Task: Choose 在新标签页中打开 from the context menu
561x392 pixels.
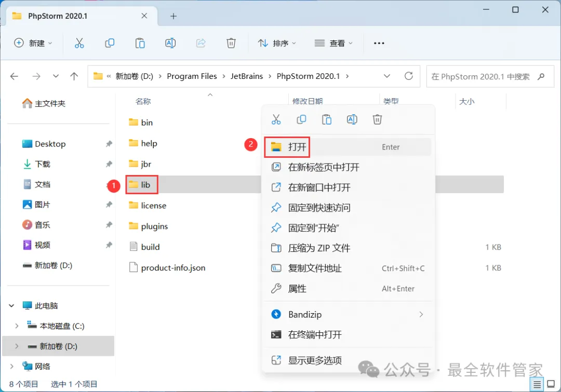Action: coord(348,167)
